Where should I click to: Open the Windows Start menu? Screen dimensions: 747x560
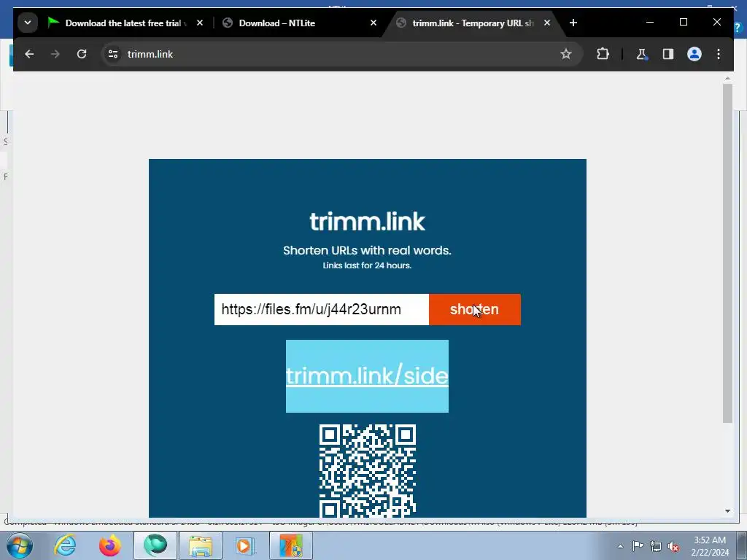pos(20,545)
